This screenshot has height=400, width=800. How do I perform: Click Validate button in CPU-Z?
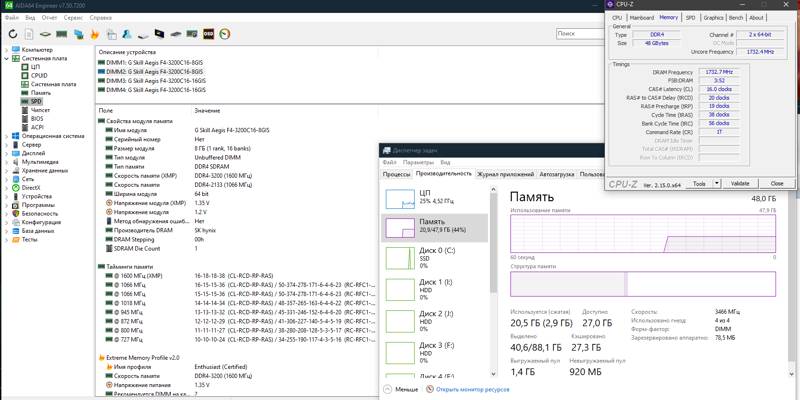[x=740, y=183]
